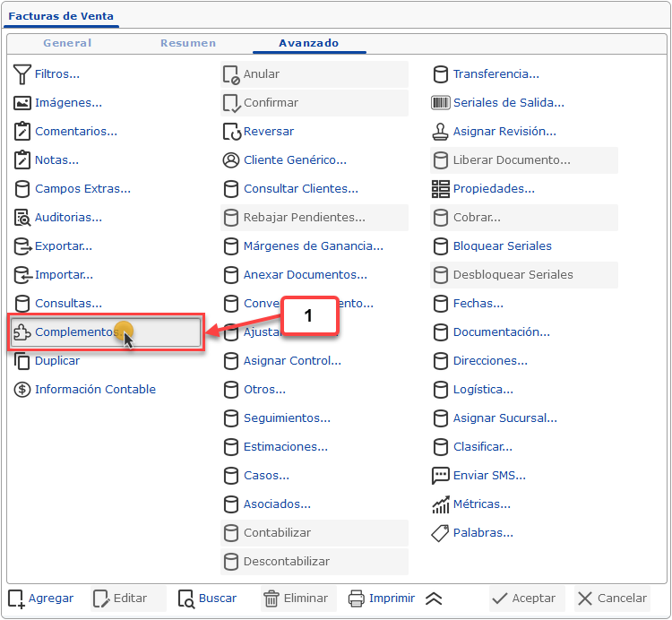Open the Direcciones option
This screenshot has width=672, height=620.
(x=490, y=361)
